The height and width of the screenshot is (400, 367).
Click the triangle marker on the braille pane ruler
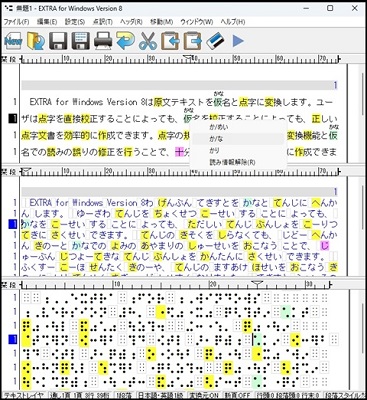(x=257, y=284)
